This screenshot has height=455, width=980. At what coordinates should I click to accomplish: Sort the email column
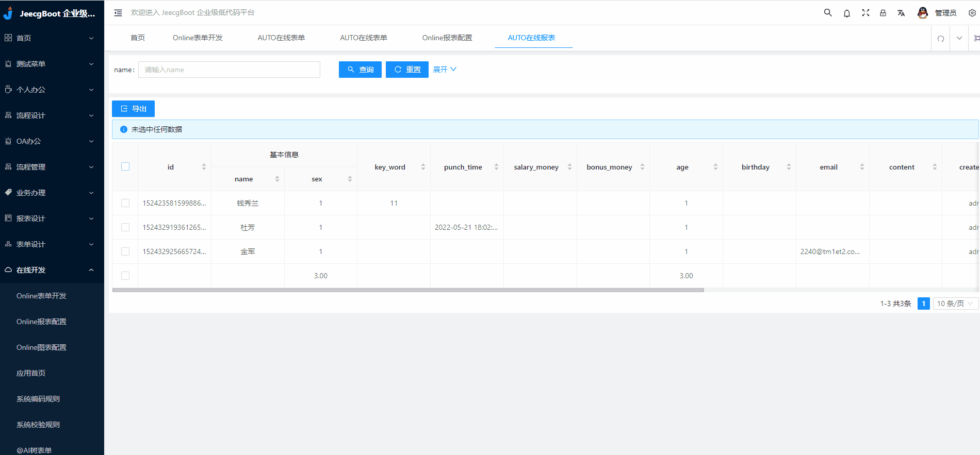[862, 167]
